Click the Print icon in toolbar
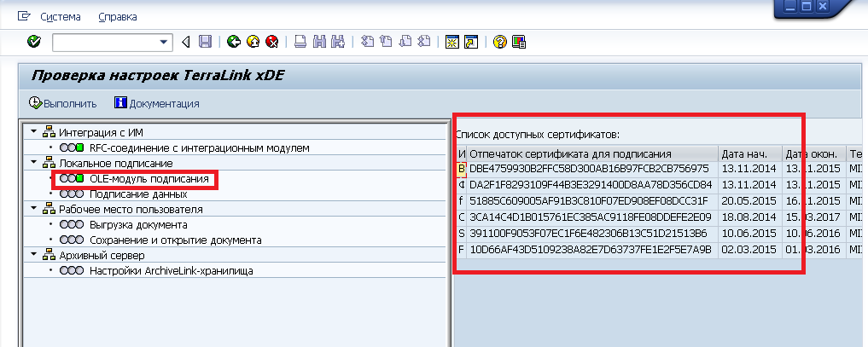Image resolution: width=868 pixels, height=347 pixels. tap(300, 41)
